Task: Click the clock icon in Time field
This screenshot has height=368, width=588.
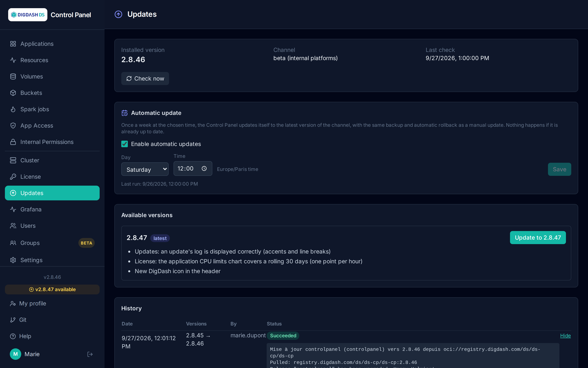Action: [204, 168]
